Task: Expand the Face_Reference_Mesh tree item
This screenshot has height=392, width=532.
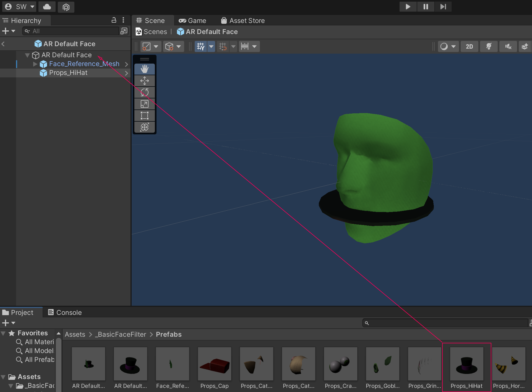Action: [35, 64]
